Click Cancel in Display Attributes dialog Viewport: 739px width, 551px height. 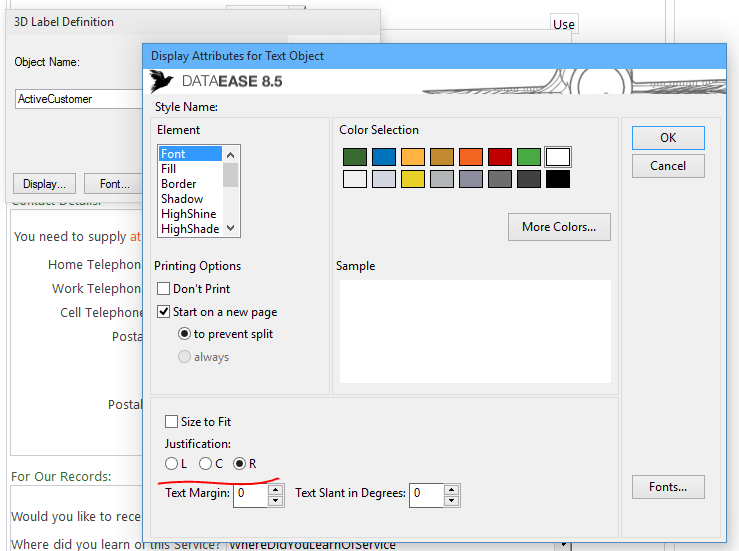[x=668, y=166]
